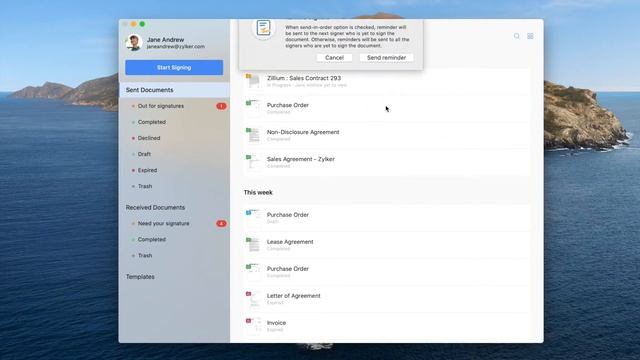Click the Lease Agreement thumbnail
Screen dimensions: 640x360
253,245
